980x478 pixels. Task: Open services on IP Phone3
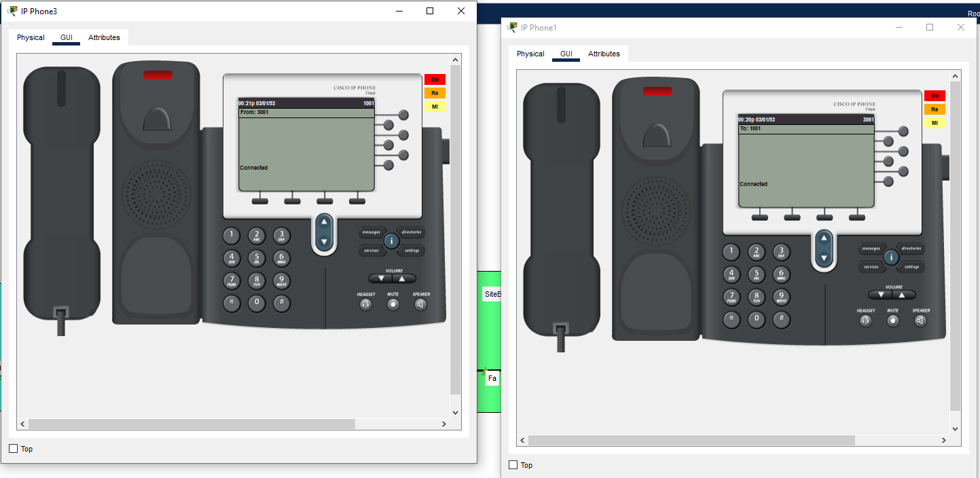point(371,251)
